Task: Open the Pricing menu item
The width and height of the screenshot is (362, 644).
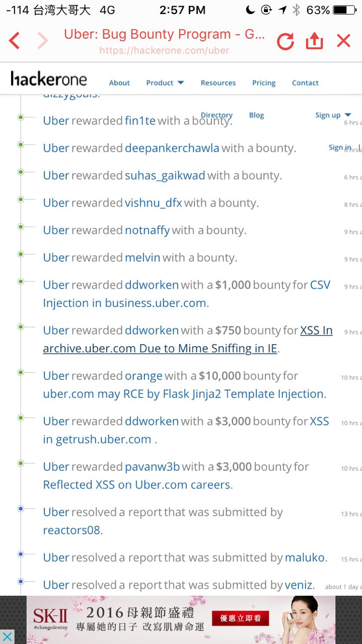Action: [264, 83]
